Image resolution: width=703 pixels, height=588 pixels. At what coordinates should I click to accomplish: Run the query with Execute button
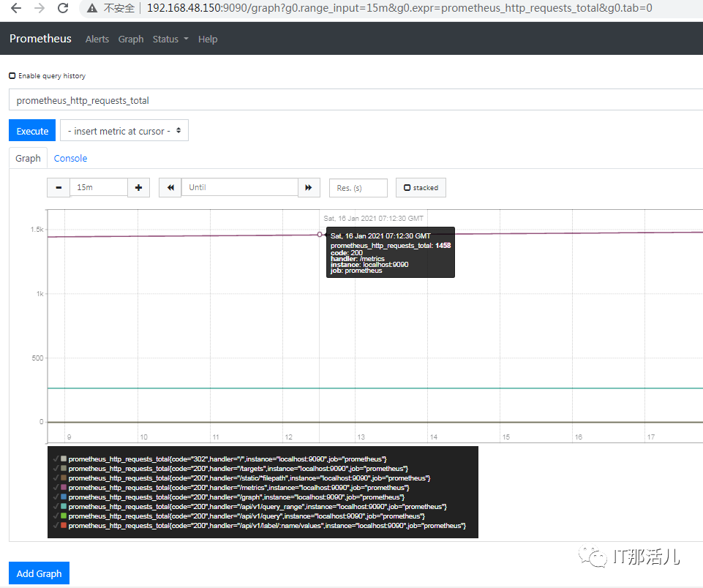click(32, 130)
